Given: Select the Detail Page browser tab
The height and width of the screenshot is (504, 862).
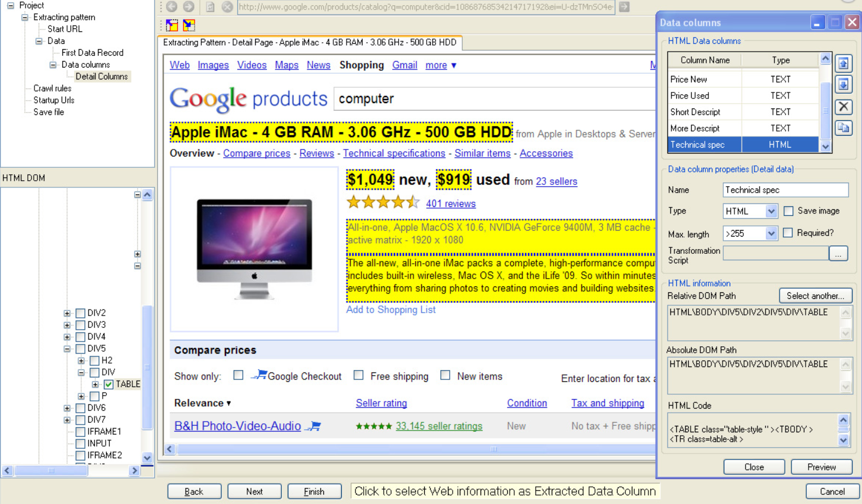Looking at the screenshot, I should pos(310,43).
